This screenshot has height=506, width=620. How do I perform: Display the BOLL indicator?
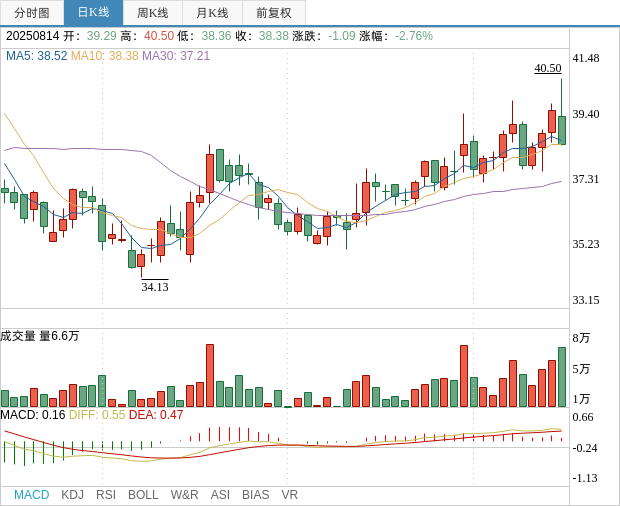(x=143, y=495)
